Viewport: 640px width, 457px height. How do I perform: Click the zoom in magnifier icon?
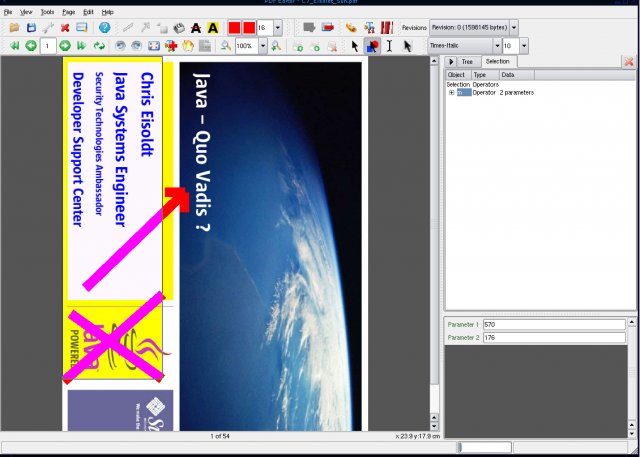(x=276, y=46)
